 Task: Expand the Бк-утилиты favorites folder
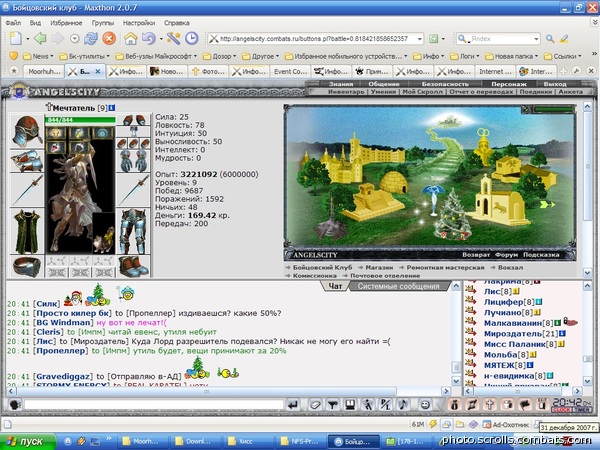pos(84,56)
